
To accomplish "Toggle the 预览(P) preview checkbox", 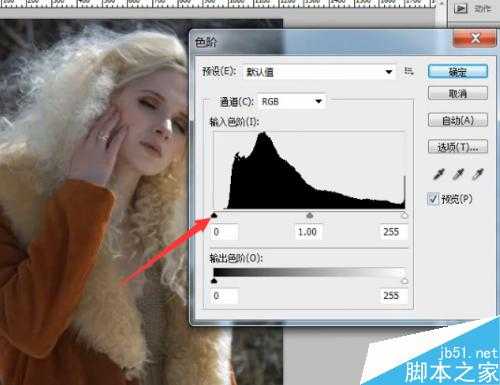I will tap(433, 199).
